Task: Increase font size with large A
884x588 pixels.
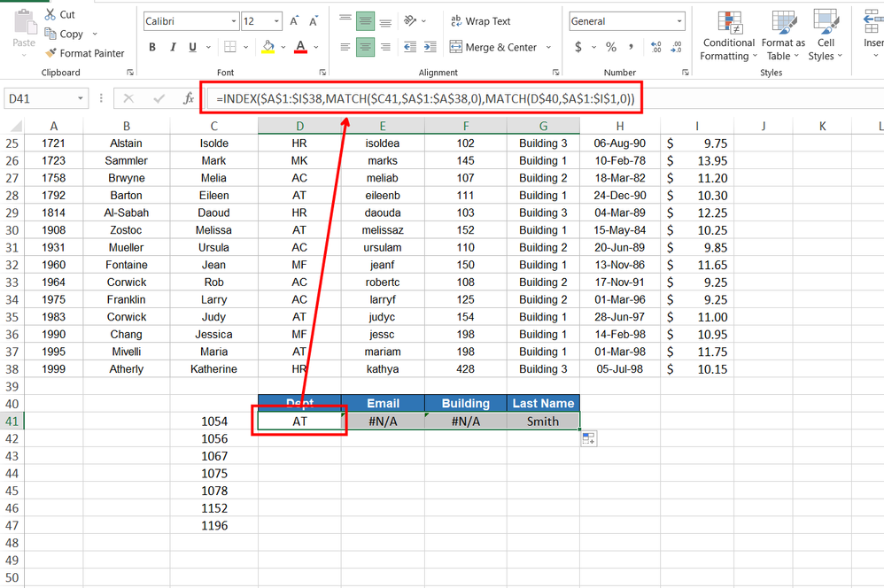Action: (294, 21)
